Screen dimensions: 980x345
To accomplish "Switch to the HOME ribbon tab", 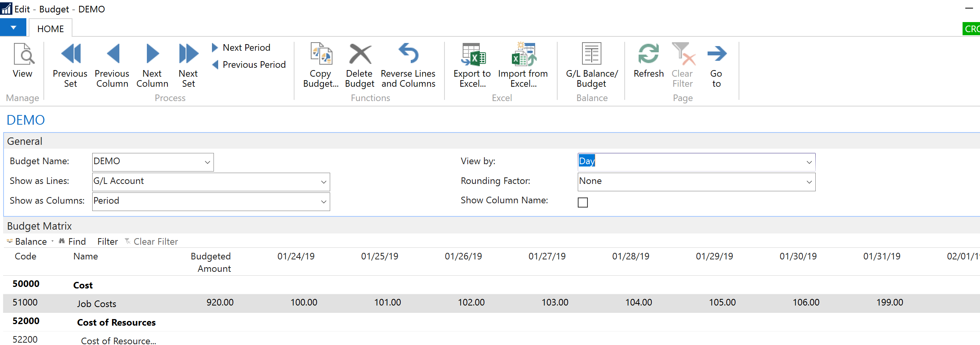I will 50,29.
